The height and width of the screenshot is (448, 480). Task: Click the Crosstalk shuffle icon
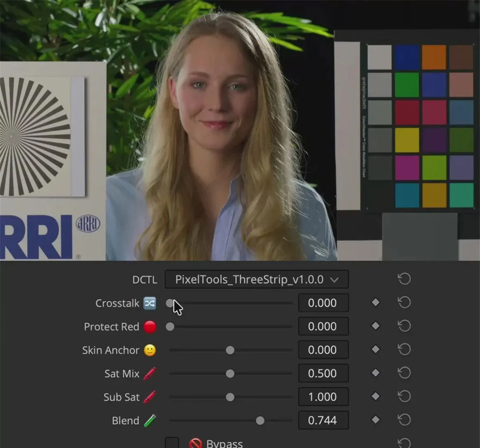point(150,303)
